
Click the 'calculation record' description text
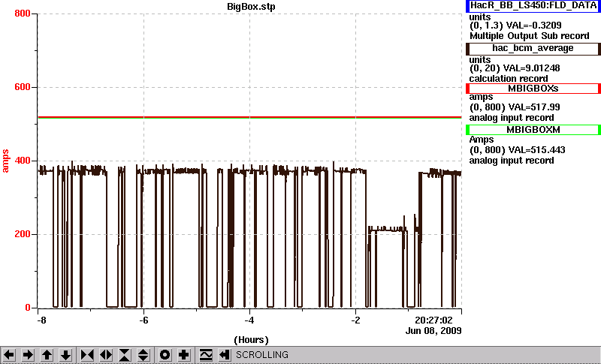point(509,79)
